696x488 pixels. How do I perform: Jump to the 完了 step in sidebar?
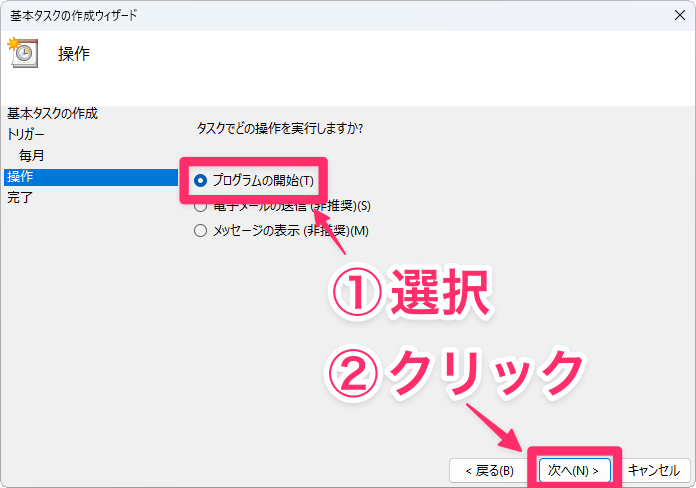(x=19, y=198)
